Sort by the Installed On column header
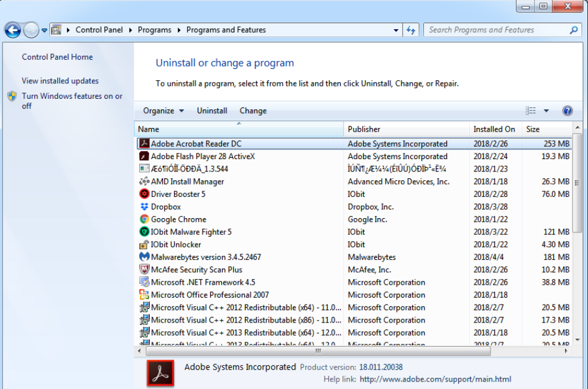The image size is (588, 389). pyautogui.click(x=496, y=129)
